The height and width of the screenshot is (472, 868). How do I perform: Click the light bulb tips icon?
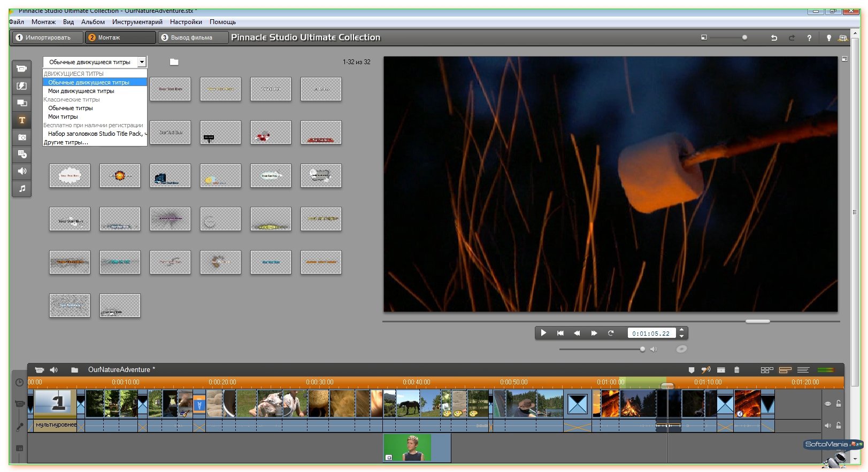(829, 37)
